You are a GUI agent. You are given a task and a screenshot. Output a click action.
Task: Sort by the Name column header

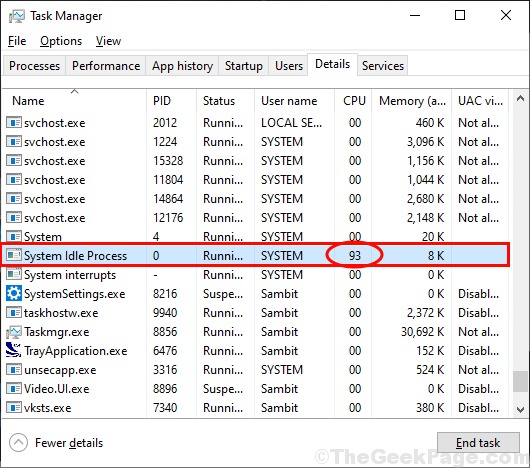point(74,101)
